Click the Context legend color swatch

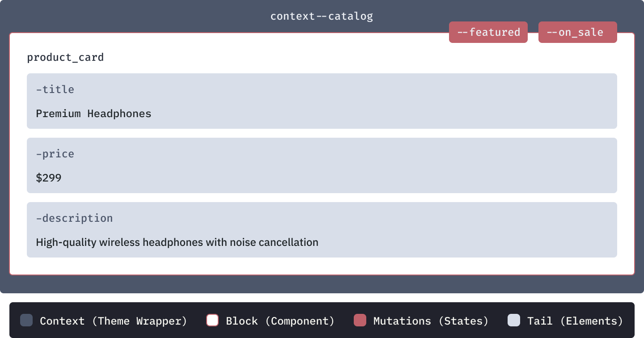pyautogui.click(x=26, y=320)
